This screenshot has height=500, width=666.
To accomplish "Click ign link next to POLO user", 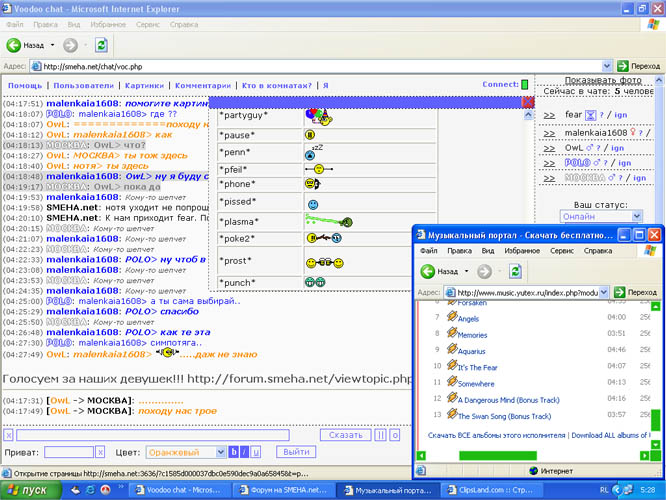I will click(624, 163).
